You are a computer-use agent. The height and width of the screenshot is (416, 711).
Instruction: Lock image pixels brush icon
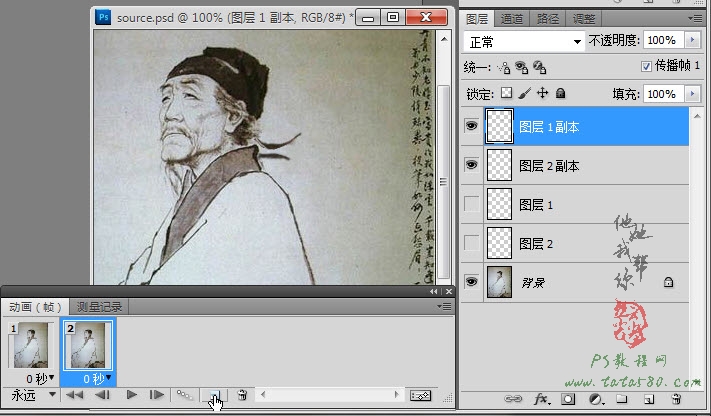click(524, 93)
